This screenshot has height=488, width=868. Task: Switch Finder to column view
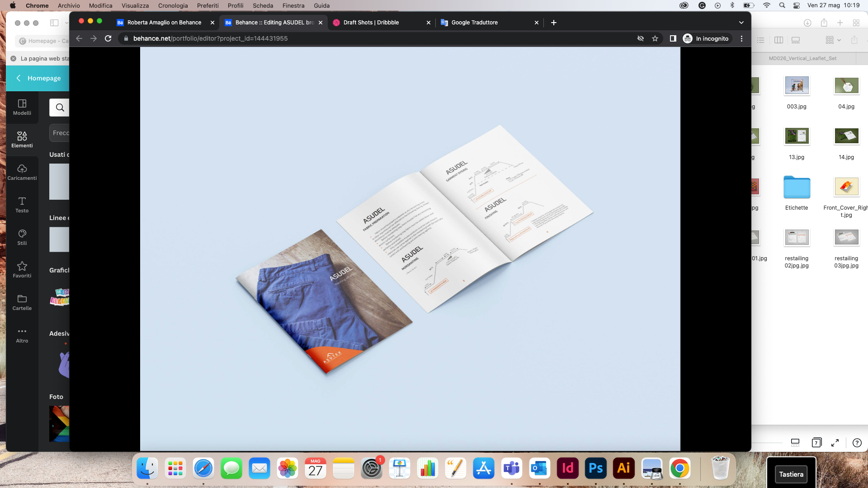(x=778, y=40)
